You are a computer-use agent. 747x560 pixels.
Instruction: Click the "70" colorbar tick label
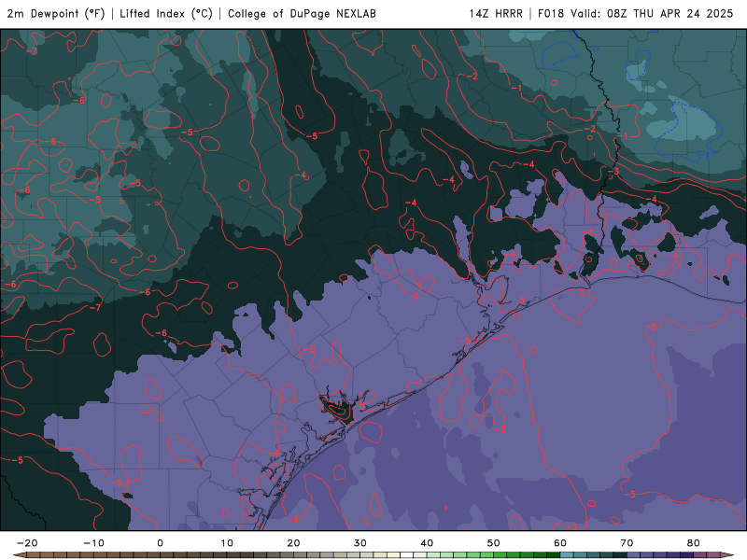point(627,543)
